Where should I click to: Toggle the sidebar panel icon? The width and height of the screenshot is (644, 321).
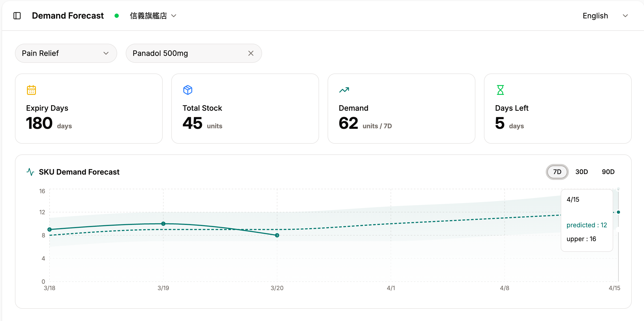[17, 16]
